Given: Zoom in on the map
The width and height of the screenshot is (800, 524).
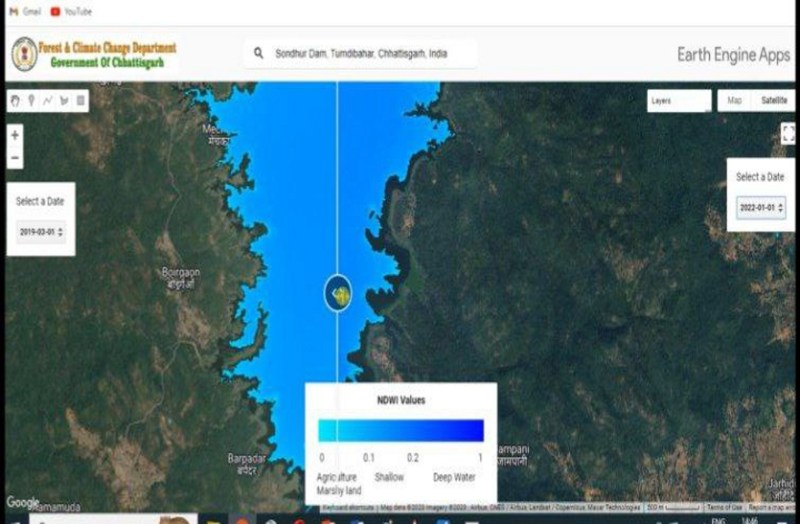Looking at the screenshot, I should [15, 135].
